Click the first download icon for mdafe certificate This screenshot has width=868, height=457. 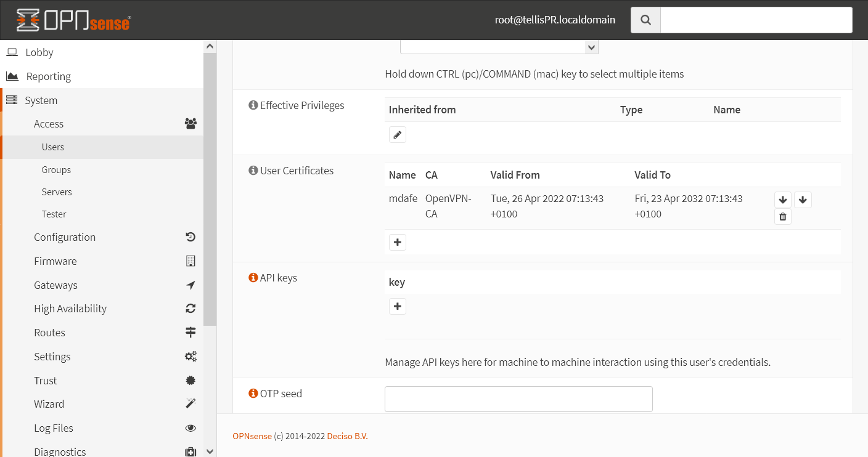(782, 200)
